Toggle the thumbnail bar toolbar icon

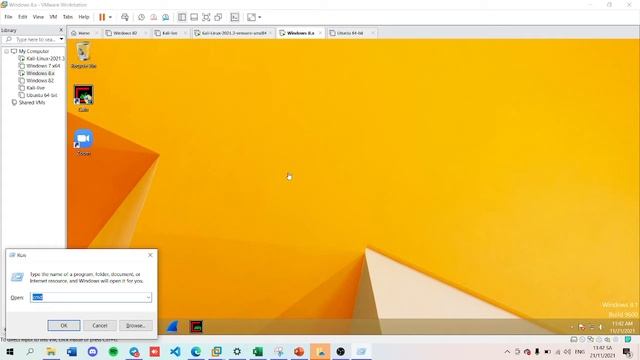(x=194, y=17)
